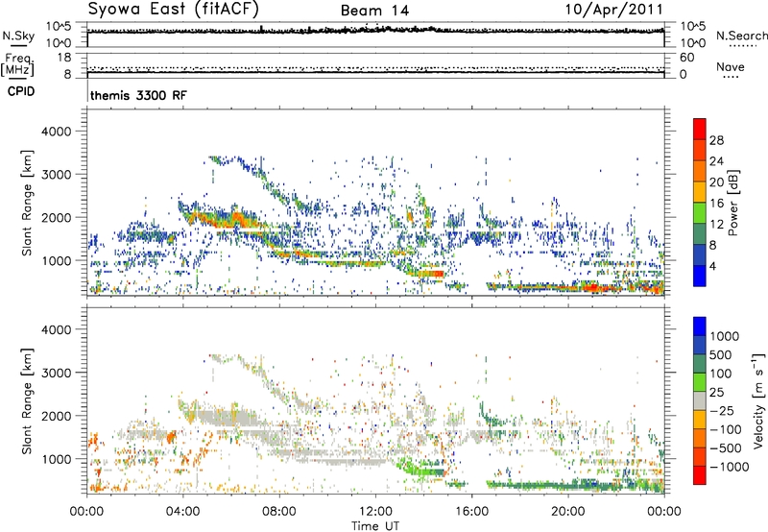Screen dimensions: 768x532
Task: Click the 'Power [dB]' colorbar label
Action: coord(733,203)
